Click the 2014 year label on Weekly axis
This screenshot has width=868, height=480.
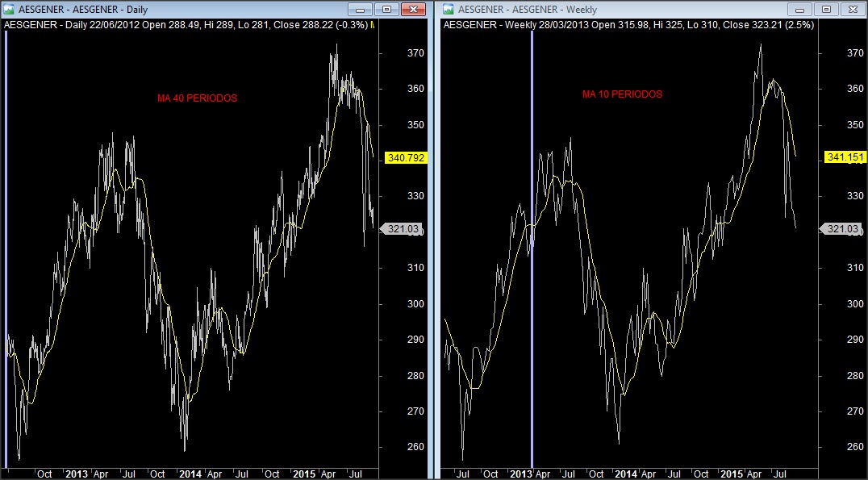pyautogui.click(x=626, y=474)
